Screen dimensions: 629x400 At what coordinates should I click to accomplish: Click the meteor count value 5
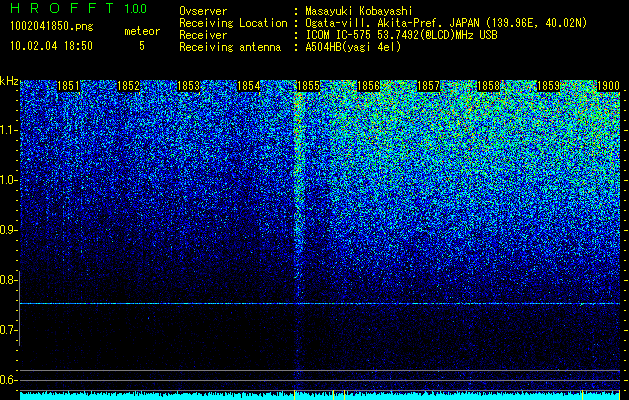pyautogui.click(x=142, y=46)
